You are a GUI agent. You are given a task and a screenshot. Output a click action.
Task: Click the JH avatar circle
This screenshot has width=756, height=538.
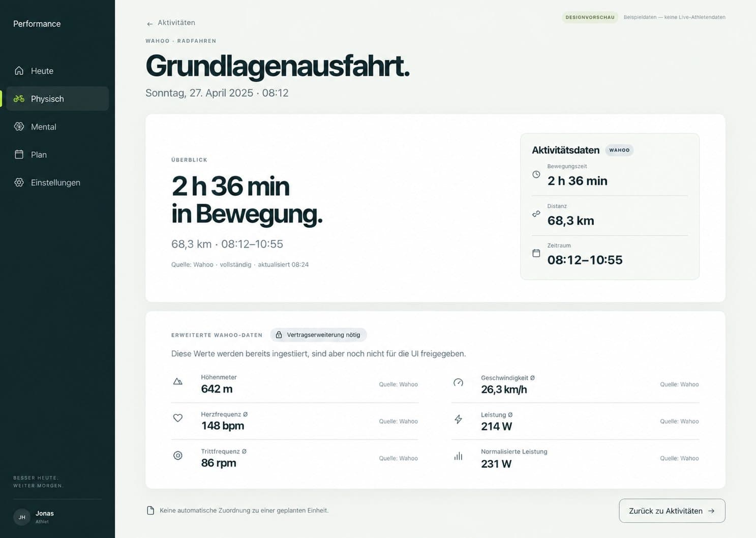click(x=22, y=517)
